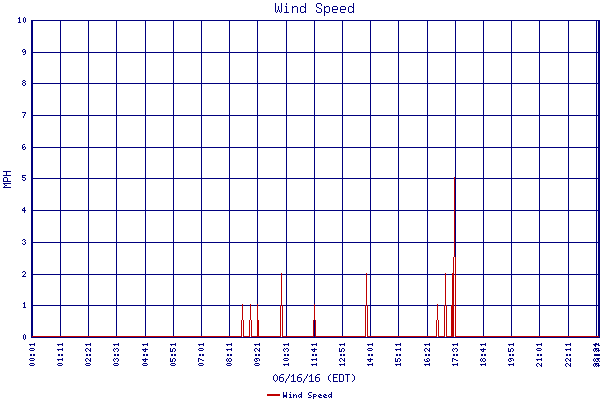Click the x-axis time "10:31"
This screenshot has height=400, width=600.
coord(286,354)
